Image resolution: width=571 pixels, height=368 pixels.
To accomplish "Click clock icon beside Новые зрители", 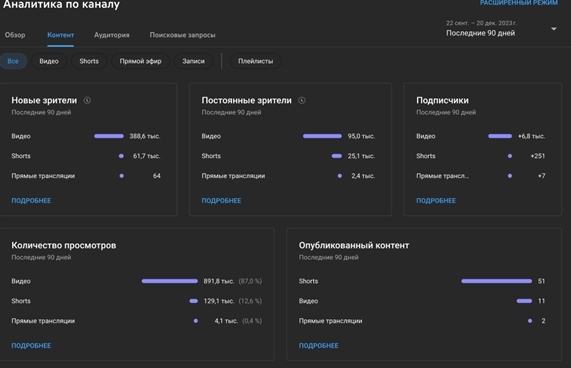I will pos(87,100).
